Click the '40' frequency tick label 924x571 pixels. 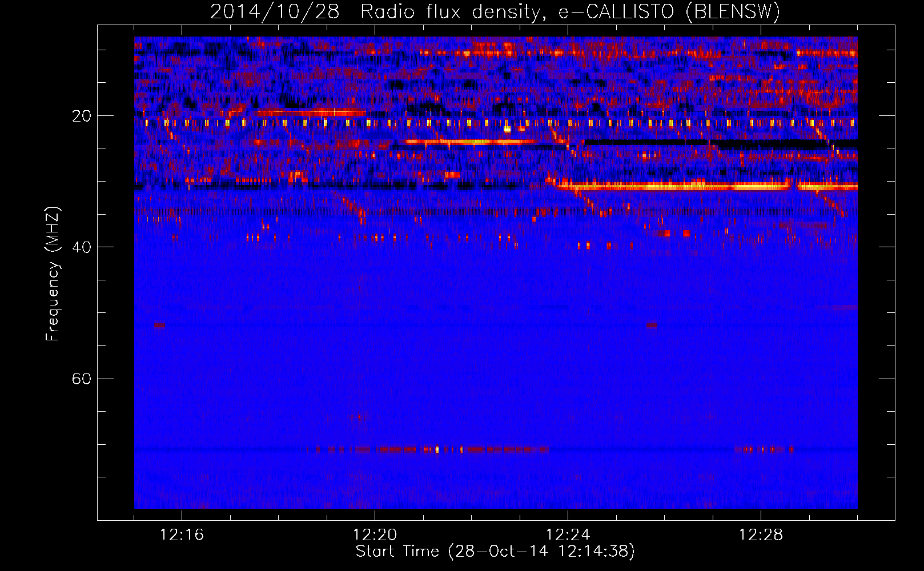tap(82, 247)
